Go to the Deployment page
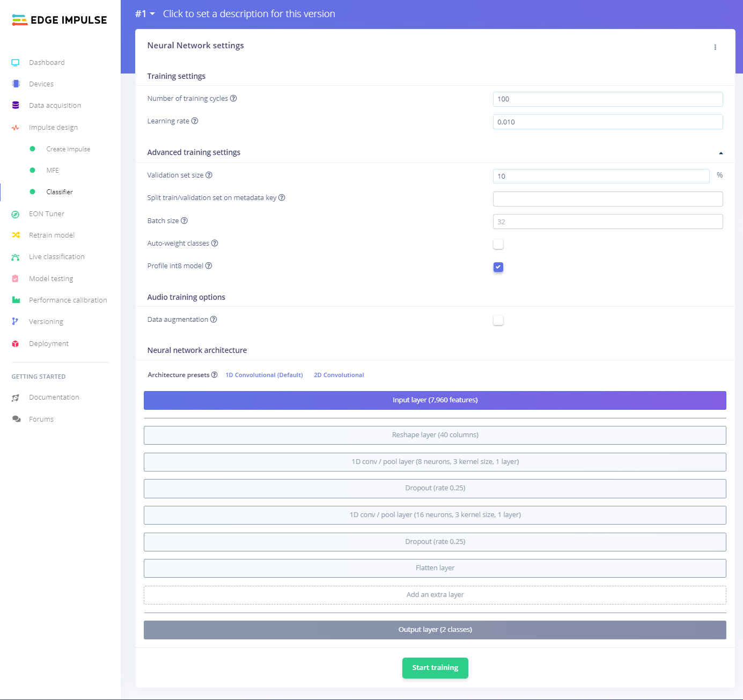 49,344
